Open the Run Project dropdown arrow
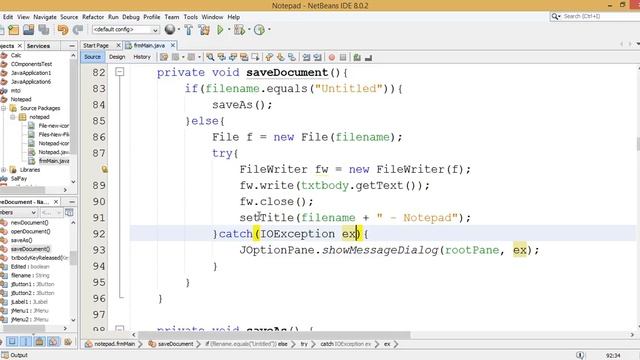640x360 pixels. point(229,30)
